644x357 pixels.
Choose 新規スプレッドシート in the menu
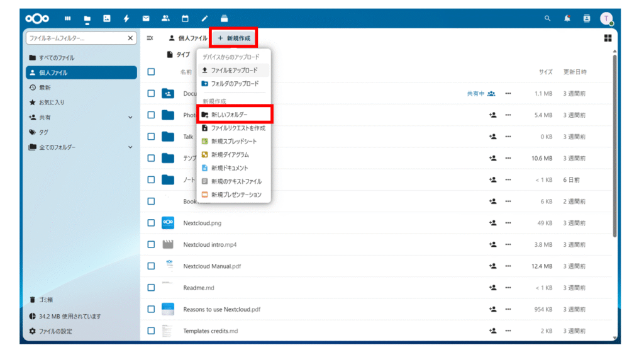point(233,142)
